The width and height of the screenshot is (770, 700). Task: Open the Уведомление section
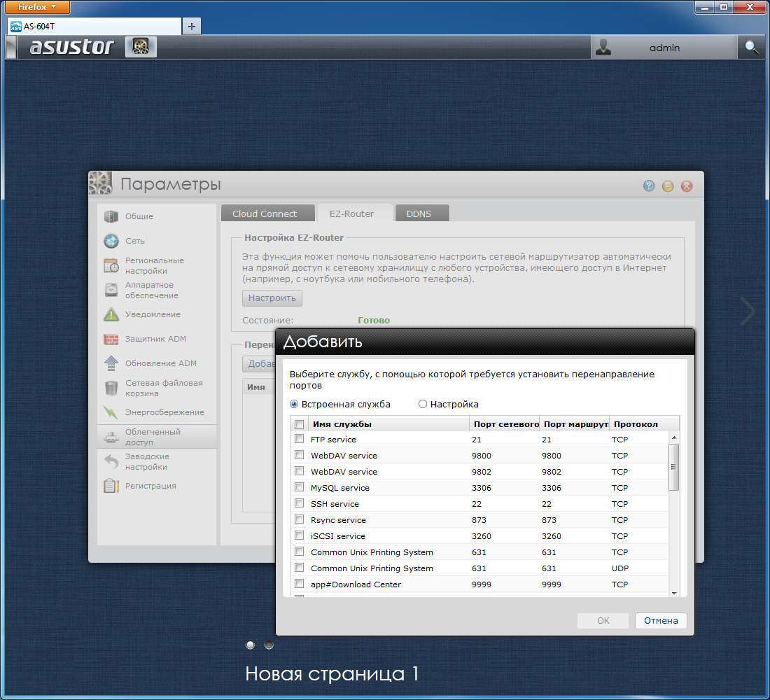point(156,314)
